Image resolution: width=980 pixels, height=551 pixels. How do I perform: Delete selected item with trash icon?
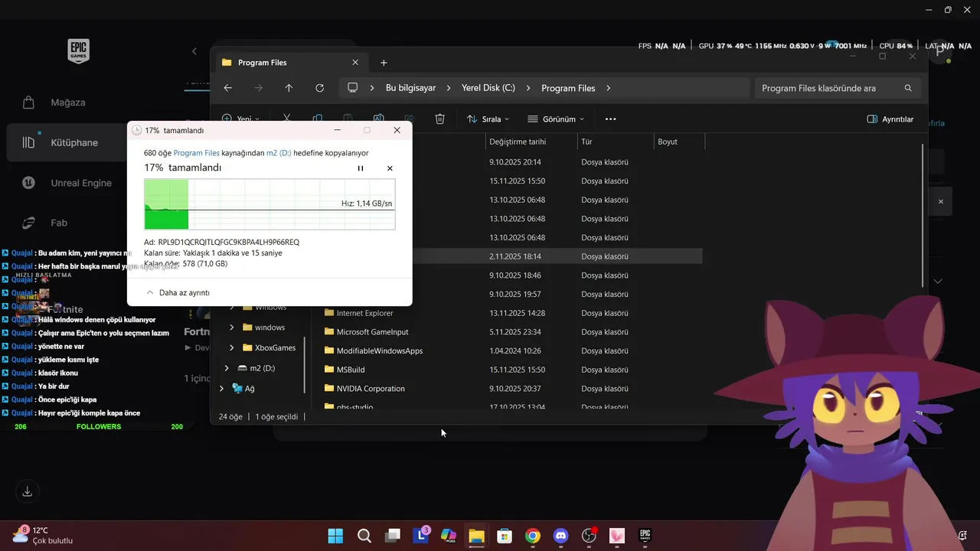[x=439, y=119]
